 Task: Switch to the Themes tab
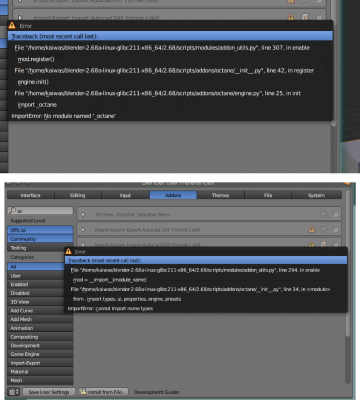tap(220, 195)
